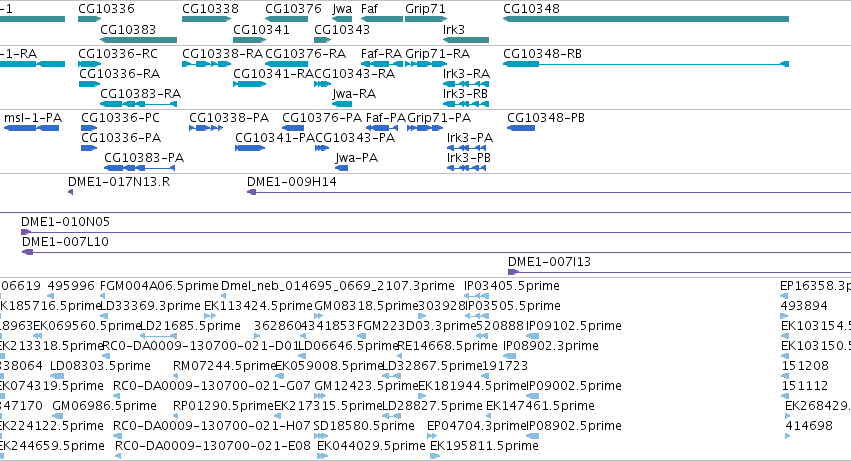Select the IP09002.5prime EST glyph
The image size is (851, 461).
click(x=533, y=397)
